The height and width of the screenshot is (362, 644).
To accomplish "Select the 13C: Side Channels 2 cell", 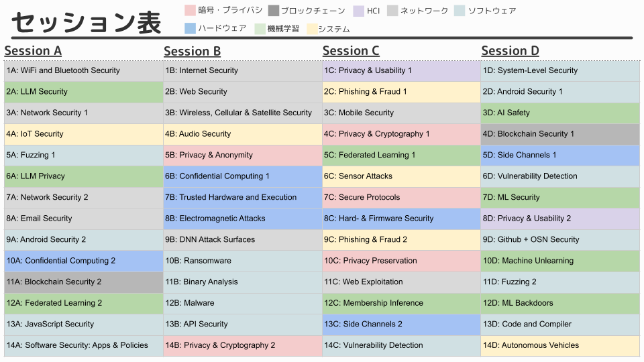I will click(x=402, y=324).
